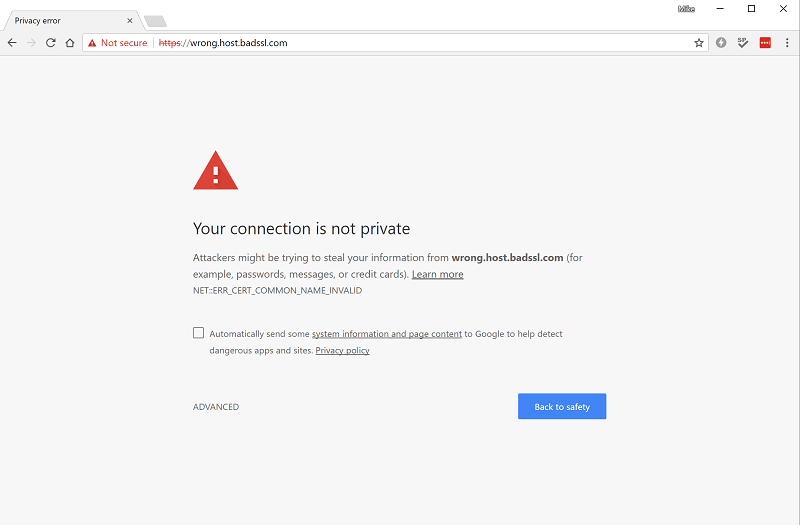
Task: Open the red password manager extension
Action: [x=765, y=43]
